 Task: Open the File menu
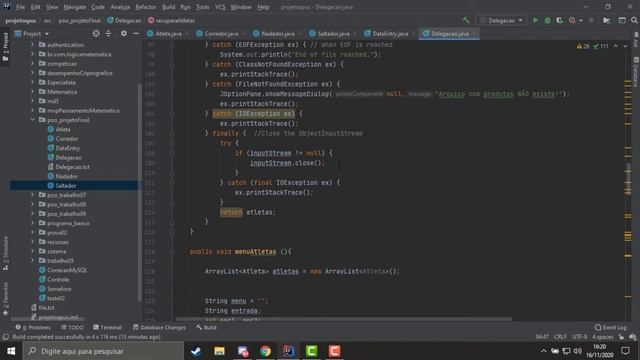(x=20, y=7)
